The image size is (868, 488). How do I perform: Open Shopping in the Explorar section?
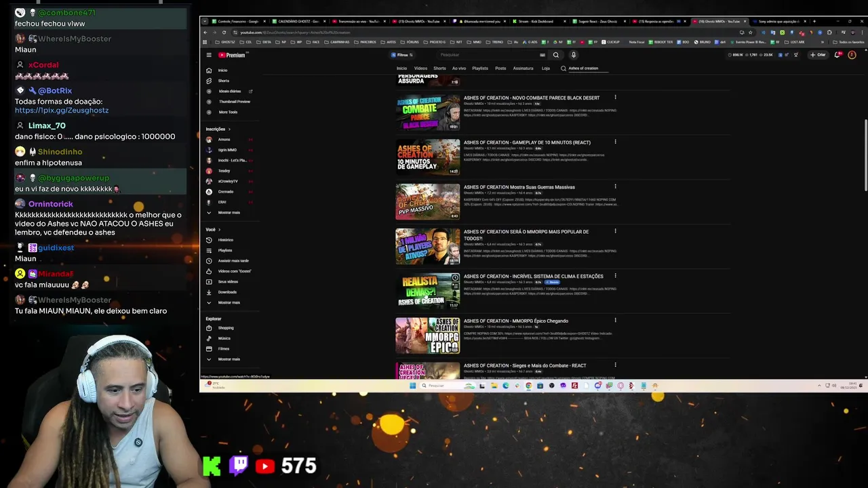click(x=225, y=328)
